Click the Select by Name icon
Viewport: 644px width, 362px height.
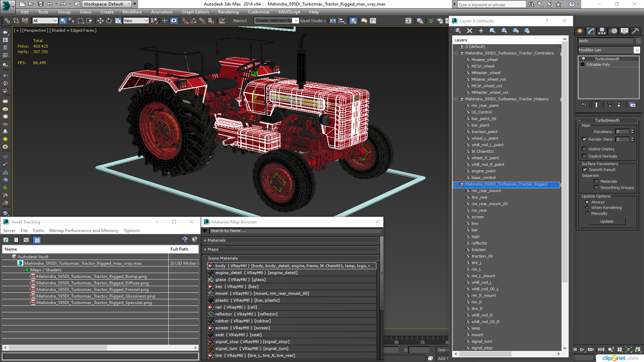[x=71, y=21]
